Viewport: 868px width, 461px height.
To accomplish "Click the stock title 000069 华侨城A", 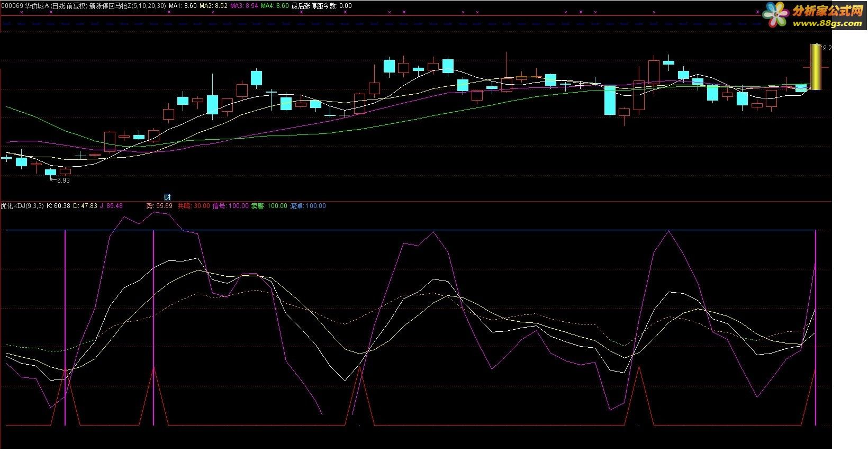I will tap(24, 6).
